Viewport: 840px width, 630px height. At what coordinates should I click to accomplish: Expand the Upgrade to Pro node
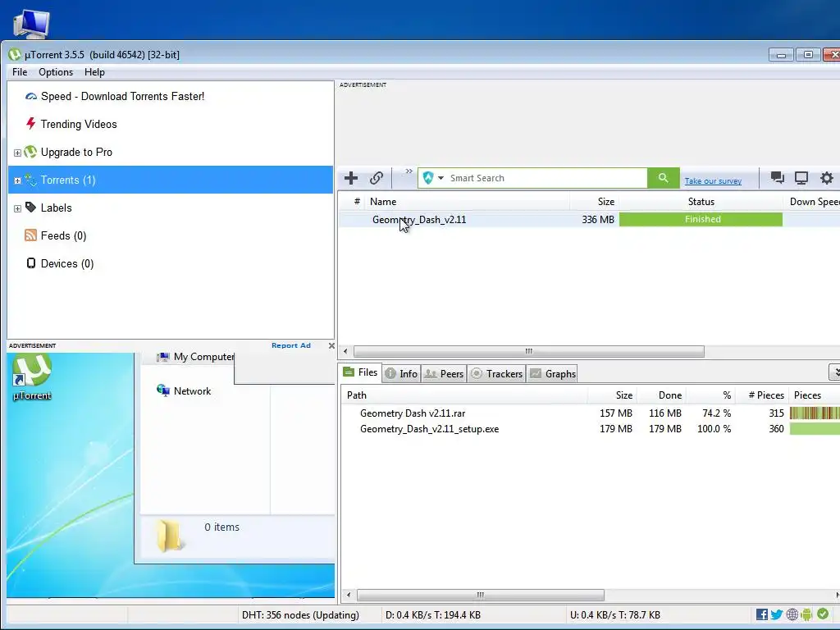click(17, 153)
